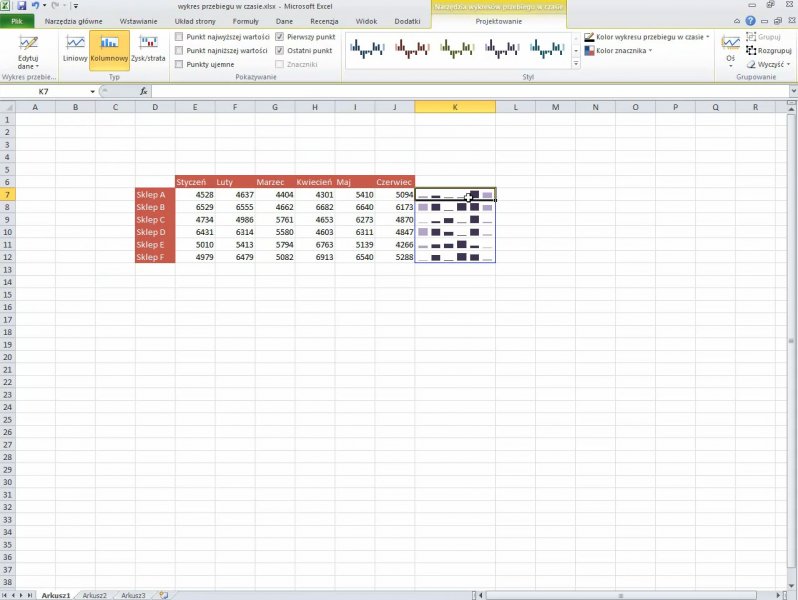The height and width of the screenshot is (600, 798).
Task: Open Kolor wykresu przebiegu w czasie dropdown
Action: pos(647,36)
